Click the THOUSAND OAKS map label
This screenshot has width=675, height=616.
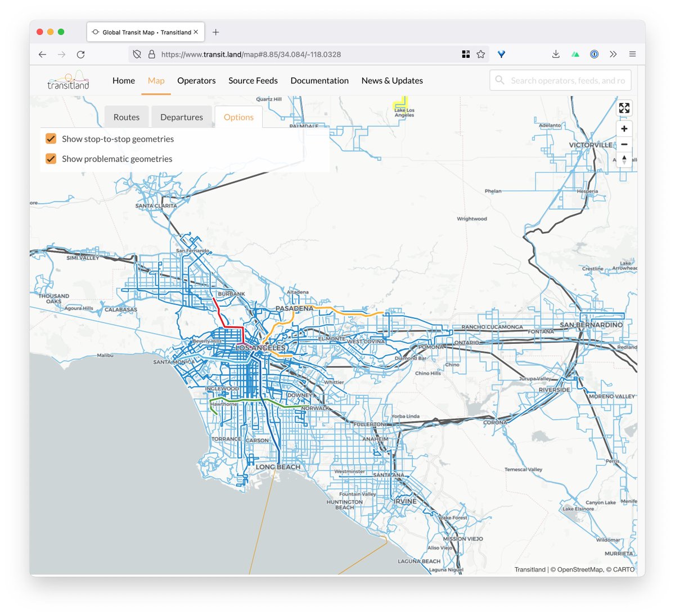(x=54, y=299)
